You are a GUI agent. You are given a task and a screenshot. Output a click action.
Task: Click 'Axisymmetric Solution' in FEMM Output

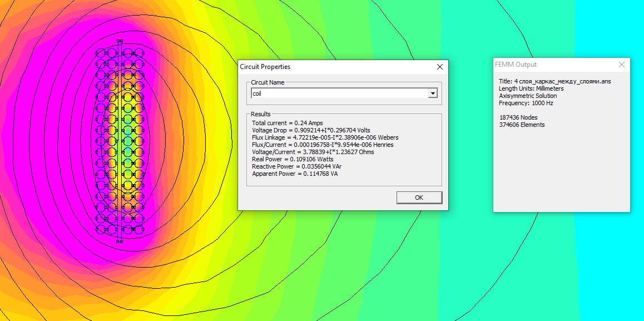(528, 96)
